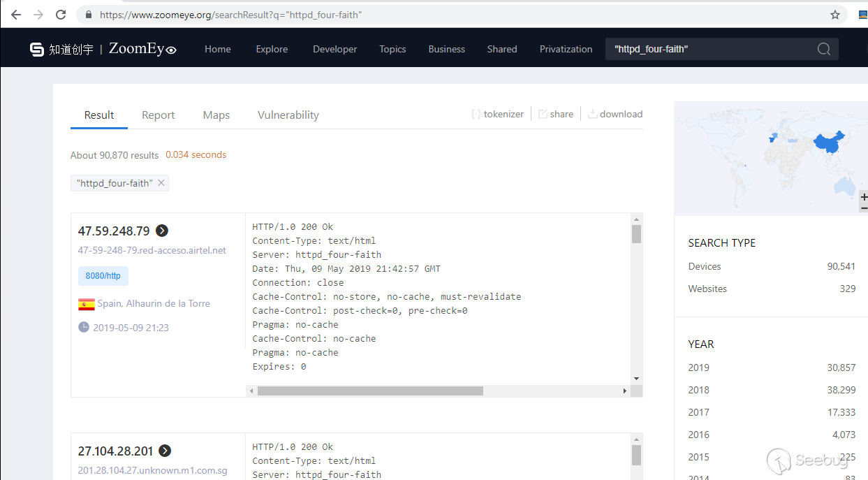Open the Developer menu item
The width and height of the screenshot is (868, 480).
click(335, 49)
